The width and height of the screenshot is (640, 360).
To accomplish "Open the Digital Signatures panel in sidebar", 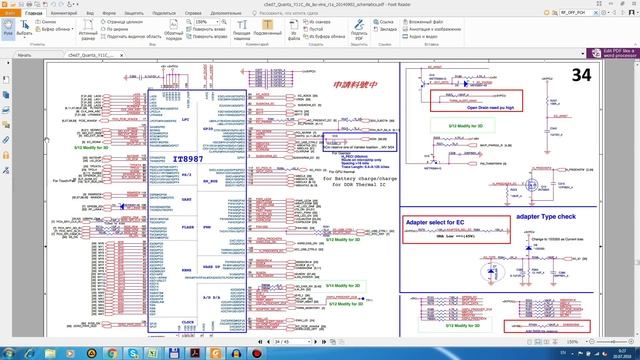I will [x=6, y=170].
